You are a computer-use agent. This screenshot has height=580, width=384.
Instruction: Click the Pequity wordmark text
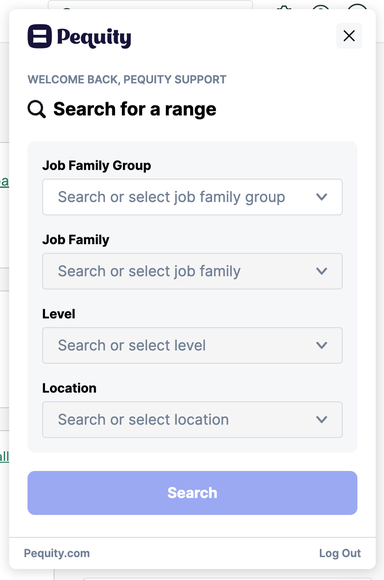94,38
